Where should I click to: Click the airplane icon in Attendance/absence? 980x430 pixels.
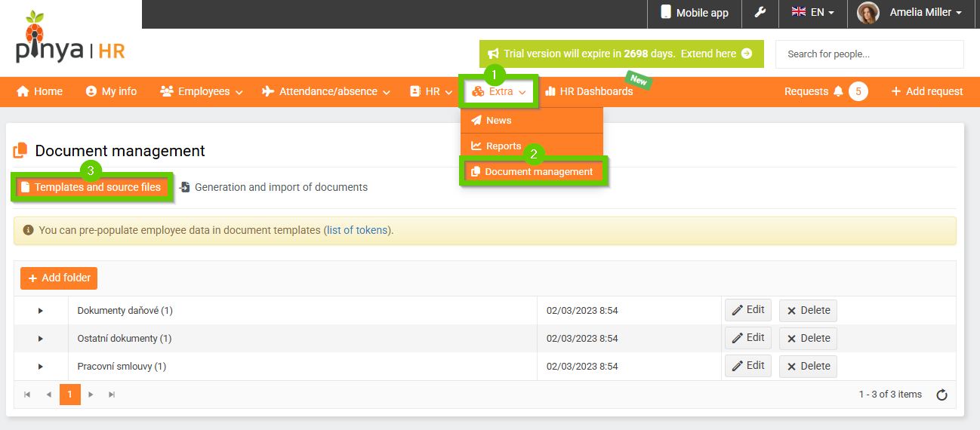pos(268,91)
